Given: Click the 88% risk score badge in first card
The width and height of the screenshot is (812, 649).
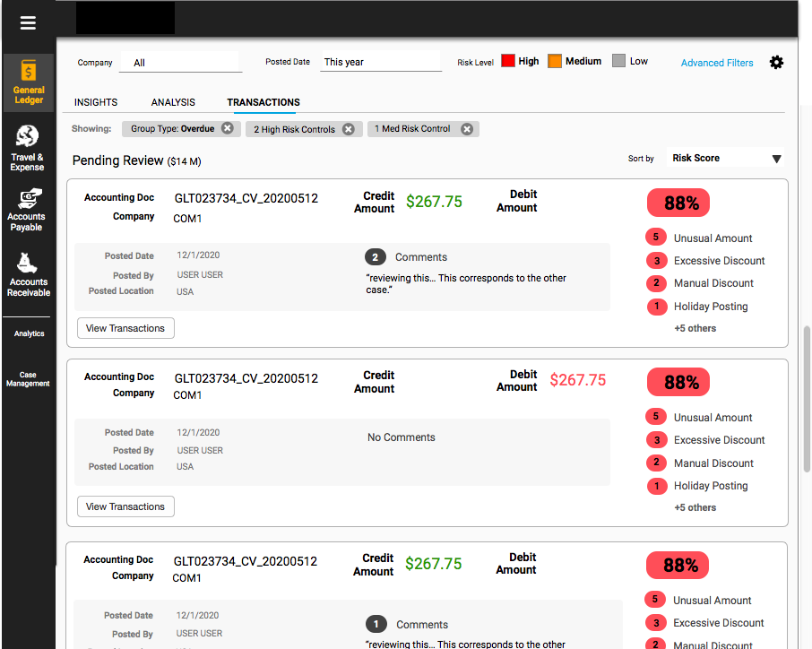Looking at the screenshot, I should pos(678,203).
